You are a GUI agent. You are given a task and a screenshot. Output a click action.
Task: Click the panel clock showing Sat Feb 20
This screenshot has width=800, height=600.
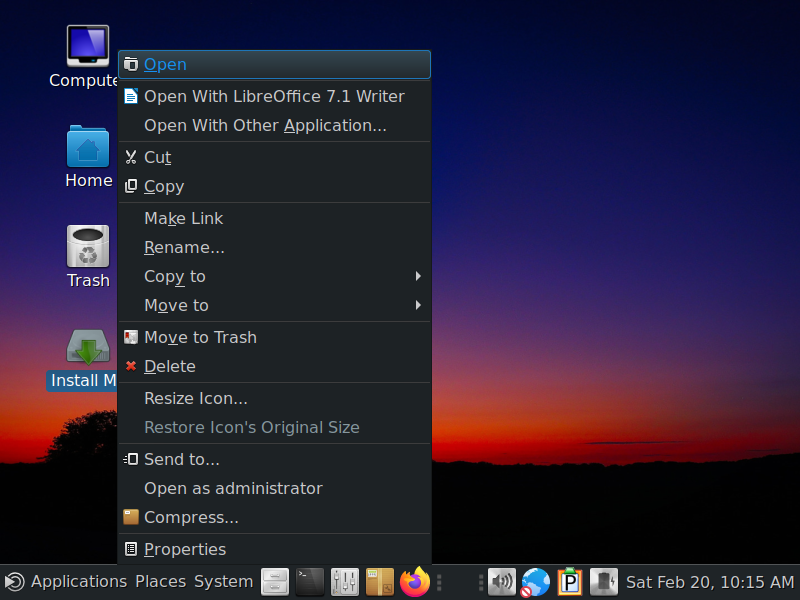[710, 582]
